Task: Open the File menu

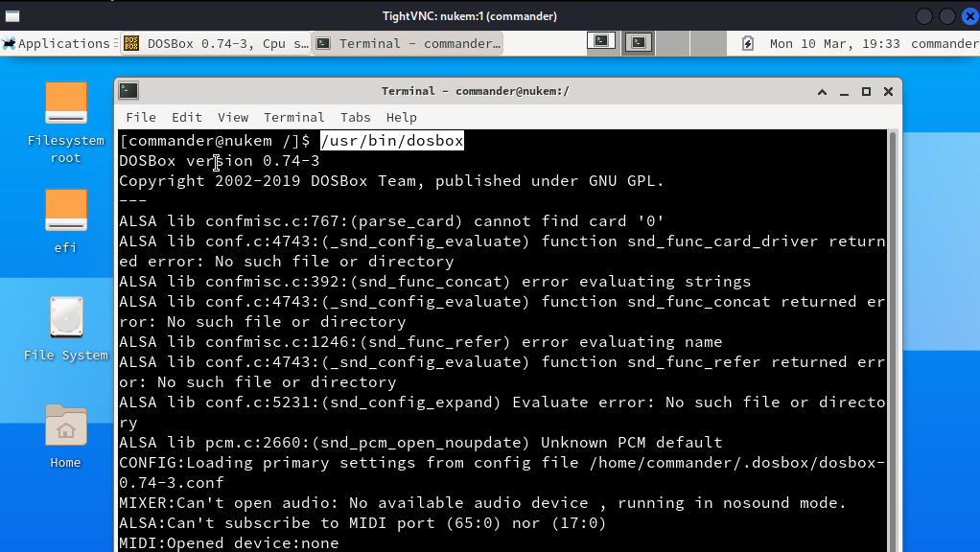Action: point(141,117)
